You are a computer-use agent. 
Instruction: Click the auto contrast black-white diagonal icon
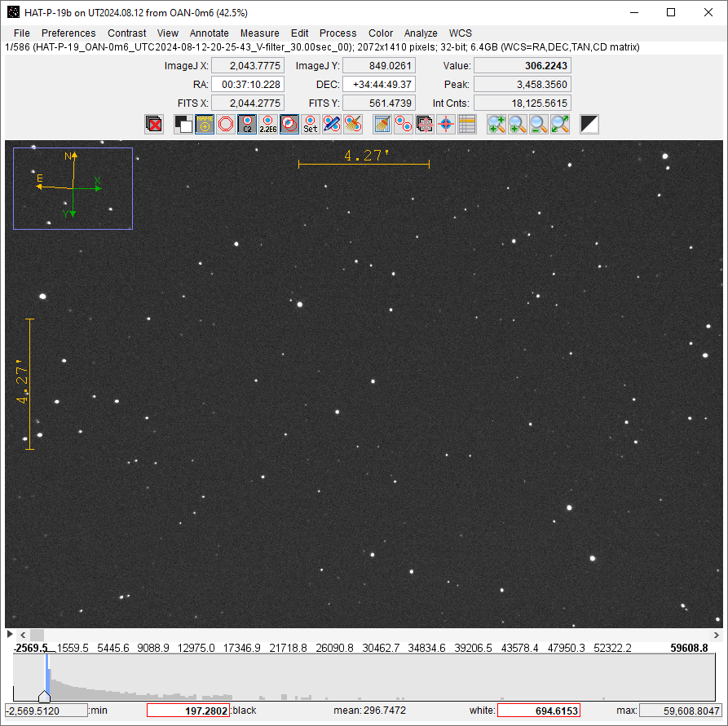pos(589,124)
